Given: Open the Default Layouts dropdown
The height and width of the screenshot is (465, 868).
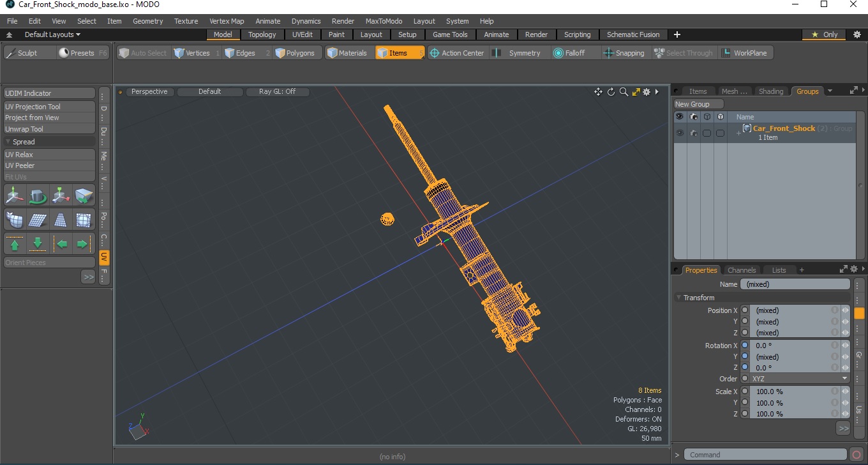Looking at the screenshot, I should pos(52,34).
